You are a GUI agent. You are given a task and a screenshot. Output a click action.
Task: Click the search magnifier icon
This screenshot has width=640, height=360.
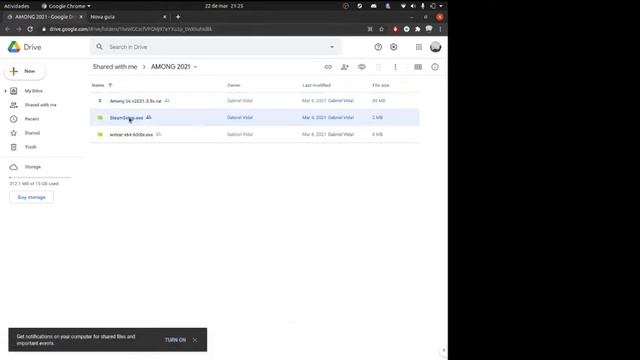pyautogui.click(x=99, y=47)
